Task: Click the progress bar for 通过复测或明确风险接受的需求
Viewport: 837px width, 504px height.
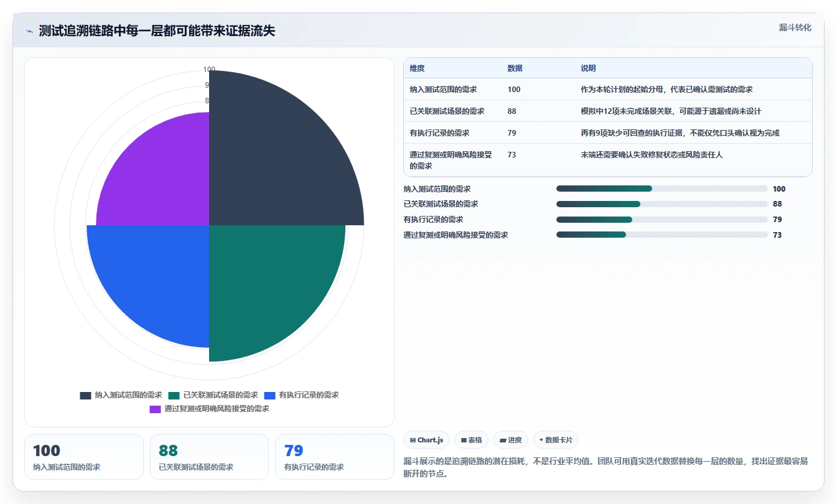Action: tap(662, 235)
